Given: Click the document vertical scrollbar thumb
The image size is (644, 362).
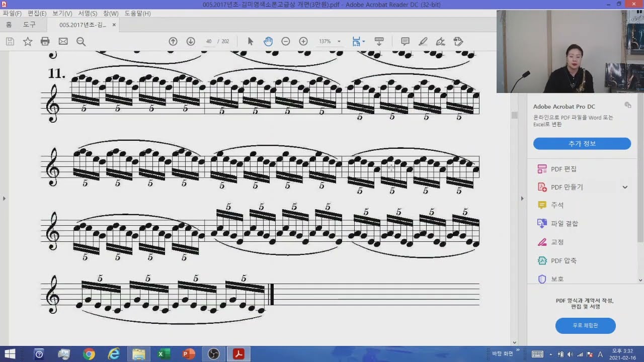Looking at the screenshot, I should click(514, 115).
